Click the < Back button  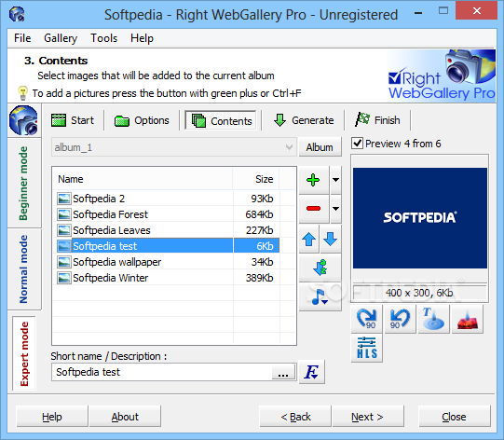[x=295, y=417]
